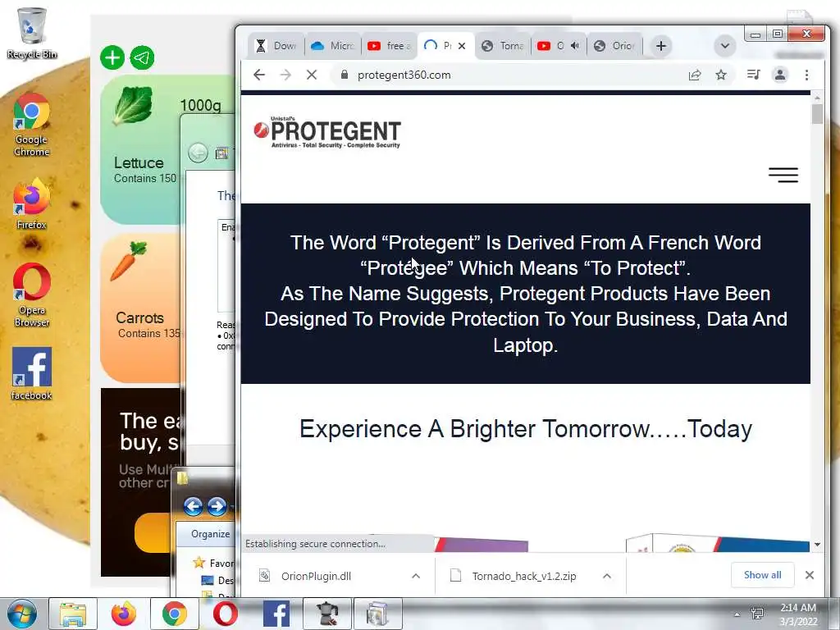Click back arrow in dialog window behind Chrome
Viewport: 840px width, 630px height.
(x=198, y=153)
